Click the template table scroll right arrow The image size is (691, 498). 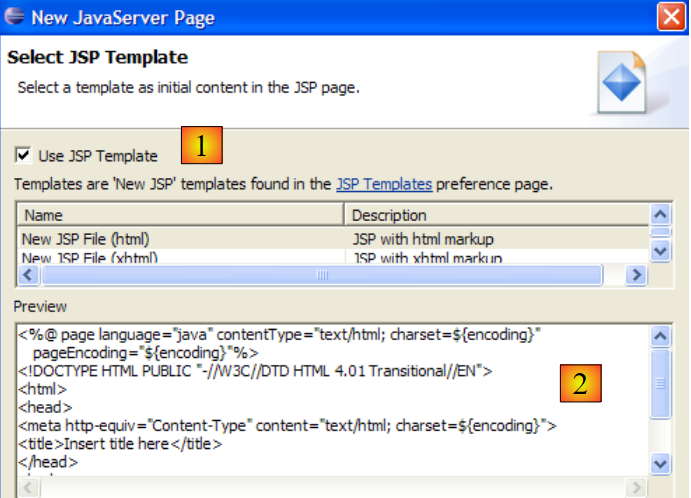tap(634, 274)
